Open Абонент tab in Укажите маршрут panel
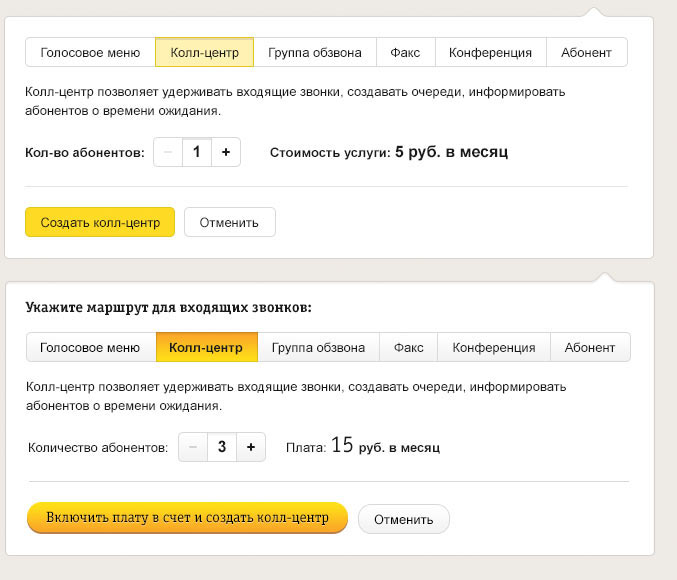 coord(590,347)
